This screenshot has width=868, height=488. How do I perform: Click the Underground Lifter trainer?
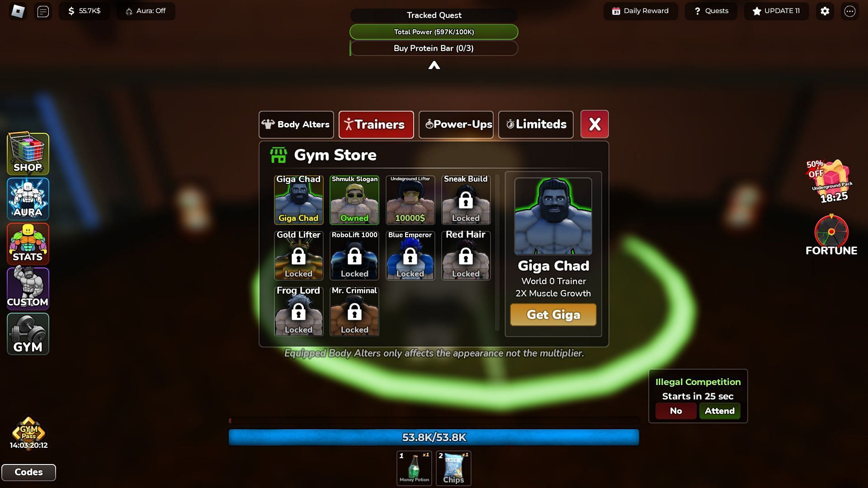coord(410,198)
